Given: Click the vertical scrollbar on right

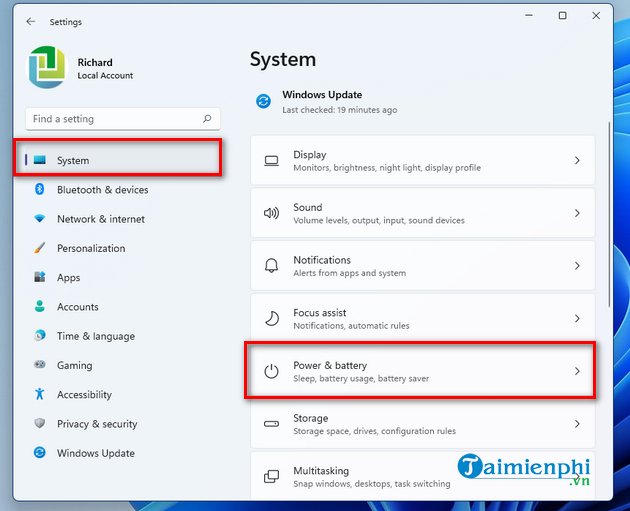Looking at the screenshot, I should point(609,215).
